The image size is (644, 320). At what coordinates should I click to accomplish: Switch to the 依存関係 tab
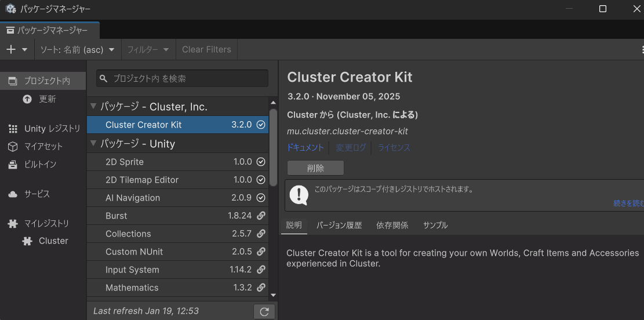pyautogui.click(x=392, y=225)
